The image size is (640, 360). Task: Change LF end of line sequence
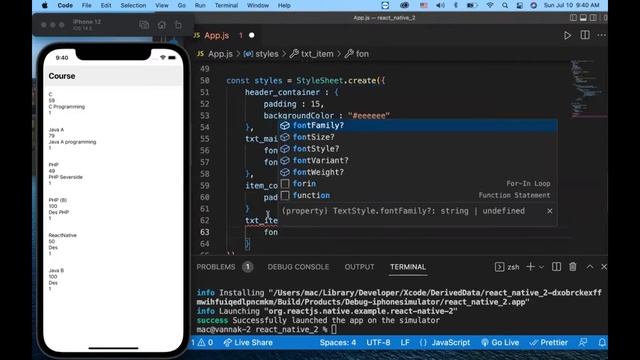pyautogui.click(x=405, y=342)
